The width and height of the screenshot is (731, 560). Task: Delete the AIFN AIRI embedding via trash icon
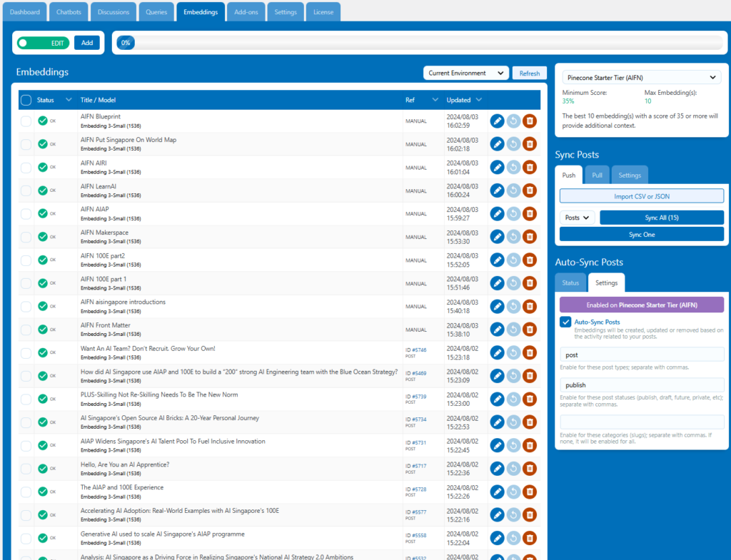click(x=529, y=168)
